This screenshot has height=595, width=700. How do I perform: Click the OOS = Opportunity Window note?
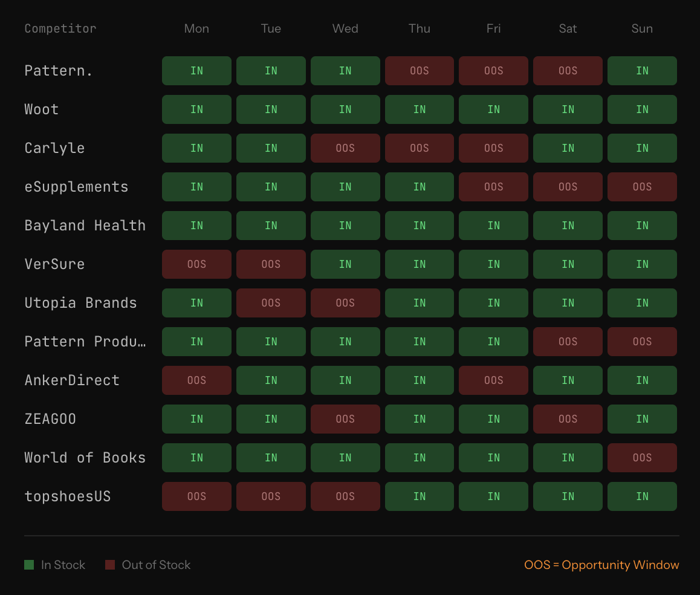pos(601,565)
